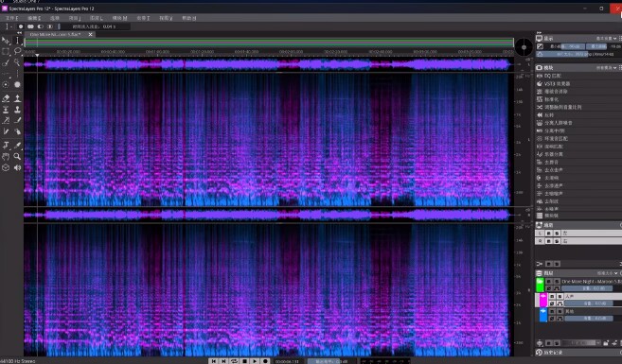Select the arrow transform tool
The height and width of the screenshot is (364, 622).
click(6, 41)
